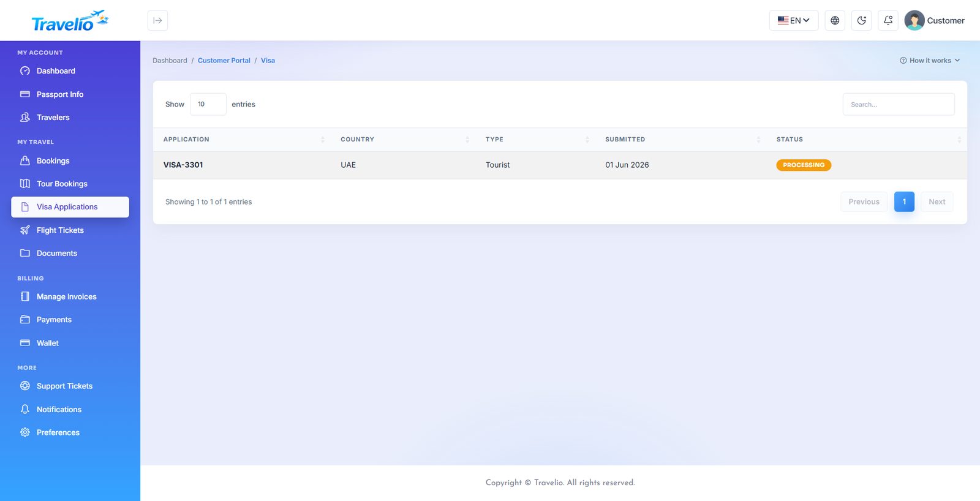980x501 pixels.
Task: Click the Support Tickets lifebuoy icon
Action: pyautogui.click(x=25, y=386)
